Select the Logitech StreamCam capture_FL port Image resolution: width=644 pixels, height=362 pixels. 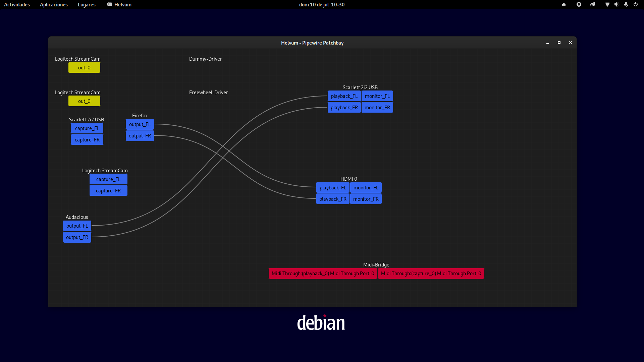point(108,179)
